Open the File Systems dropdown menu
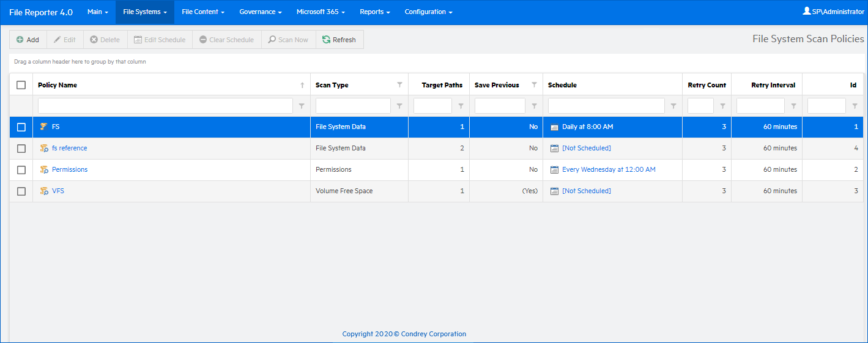Screen dimensions: 868x343 click(144, 12)
